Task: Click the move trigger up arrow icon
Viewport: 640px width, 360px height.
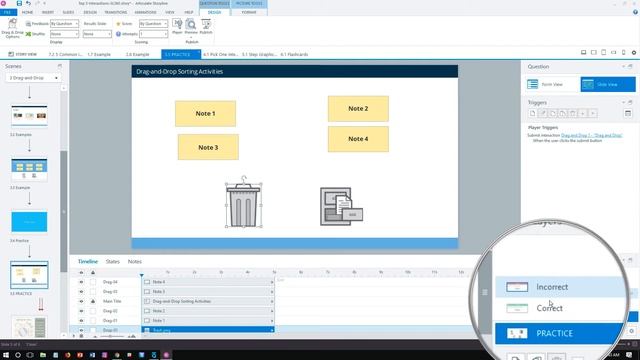Action: pyautogui.click(x=582, y=113)
